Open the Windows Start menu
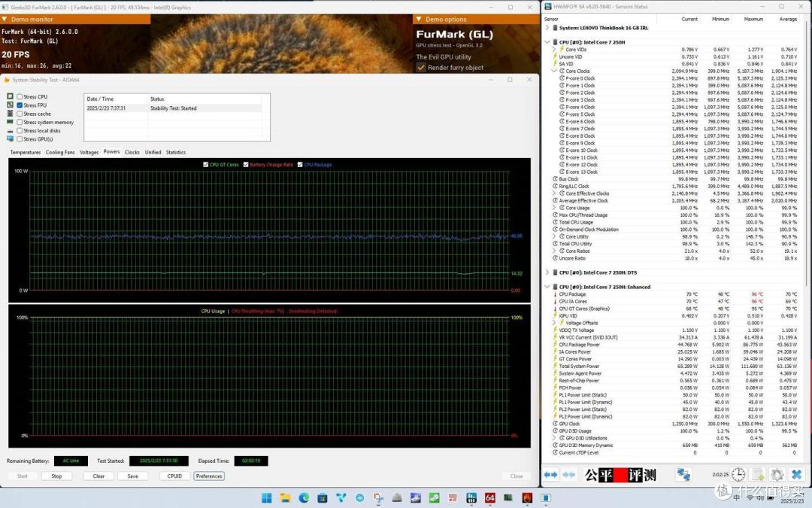Viewport: 812px width, 508px height. point(267,498)
